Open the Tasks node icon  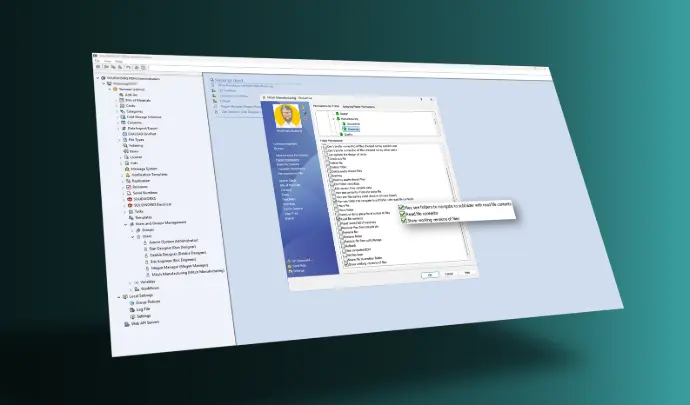coord(131,211)
